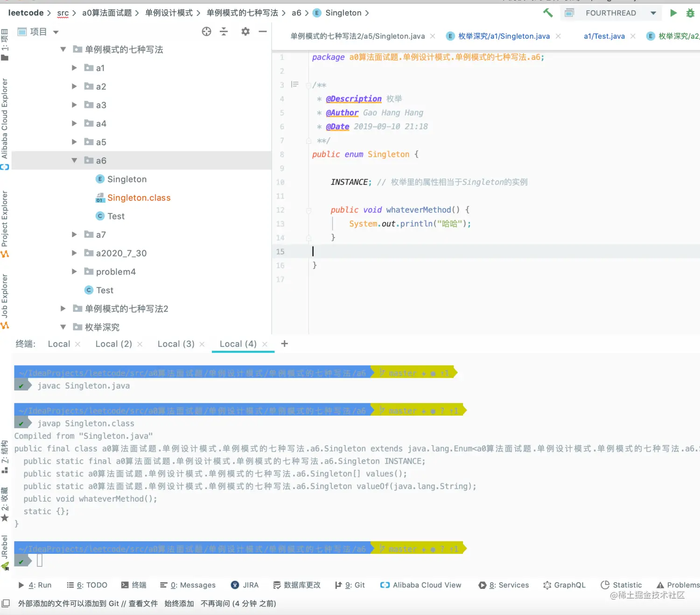Hide the project panel with the minus icon
Screen dimensions: 700x615
pyautogui.click(x=263, y=31)
